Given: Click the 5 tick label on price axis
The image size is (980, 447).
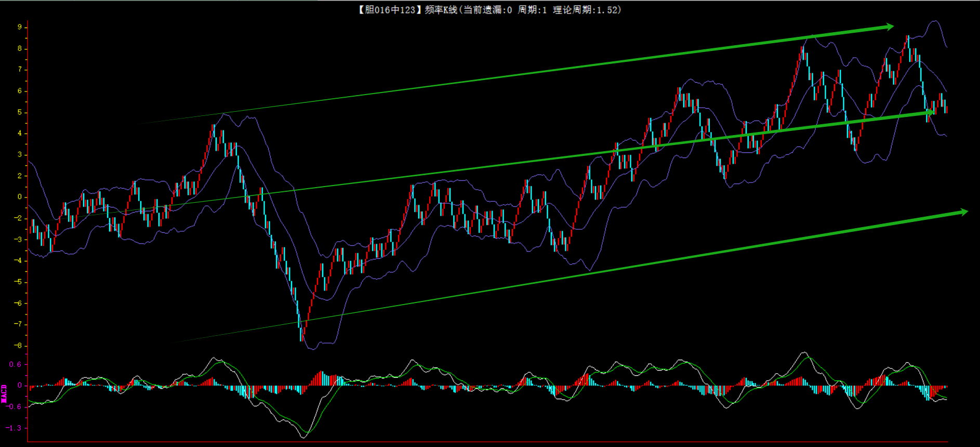Looking at the screenshot, I should click(20, 112).
